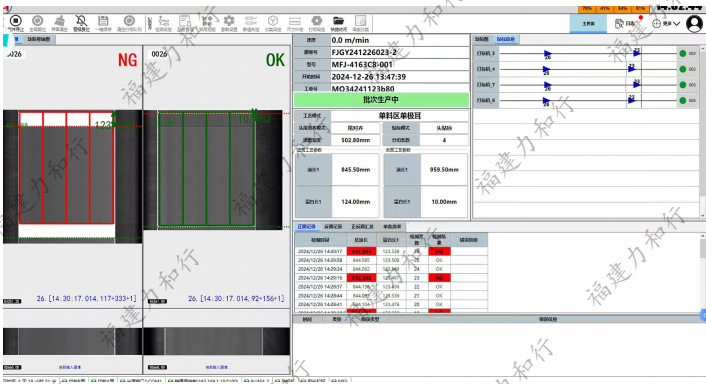Click the 502.00mm width value
706x384 pixels.
(355, 140)
